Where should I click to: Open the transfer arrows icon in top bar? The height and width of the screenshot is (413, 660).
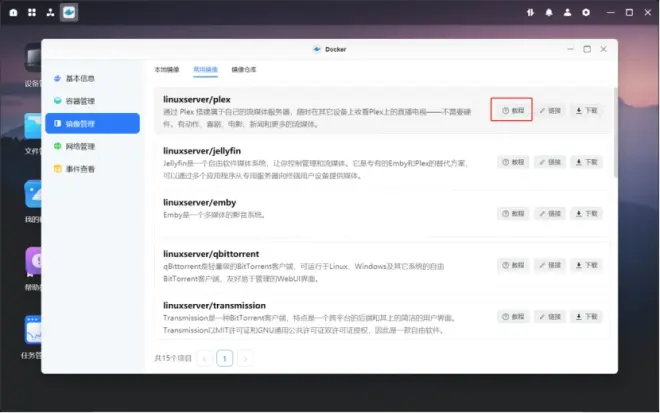click(x=530, y=13)
